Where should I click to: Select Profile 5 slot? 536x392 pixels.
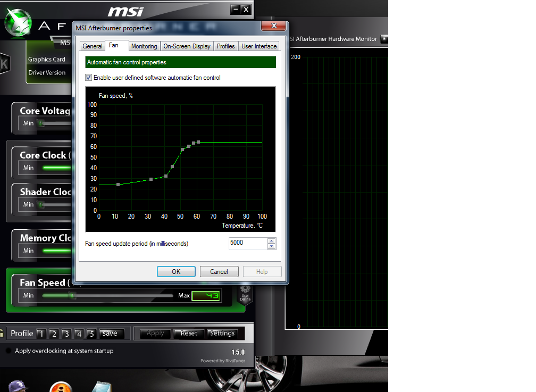click(x=91, y=333)
